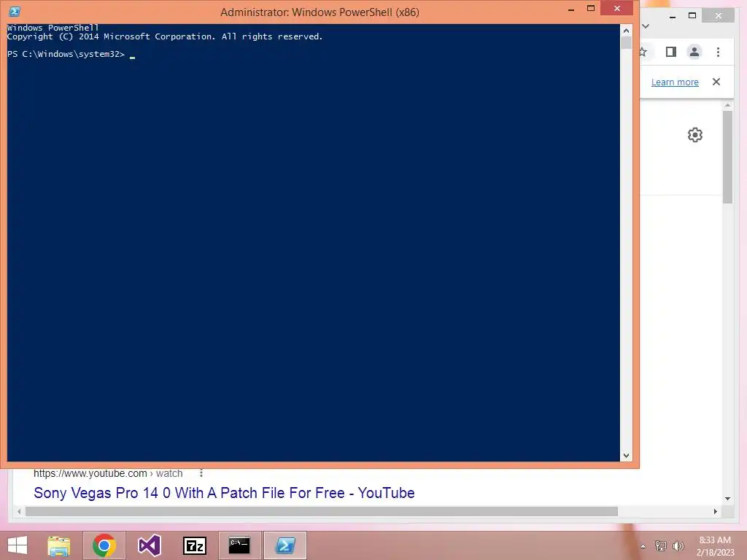Open File Explorer from the taskbar
The width and height of the screenshot is (747, 560).
click(x=59, y=545)
